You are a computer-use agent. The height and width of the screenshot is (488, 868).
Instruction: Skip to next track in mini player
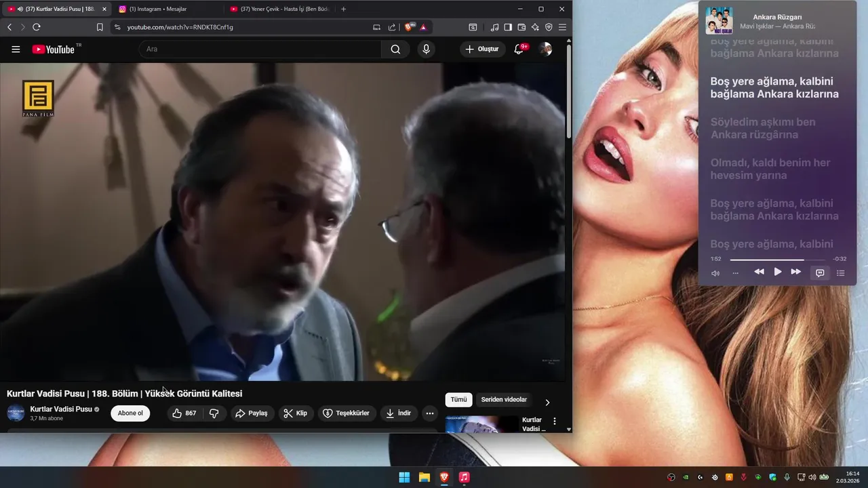(x=796, y=272)
